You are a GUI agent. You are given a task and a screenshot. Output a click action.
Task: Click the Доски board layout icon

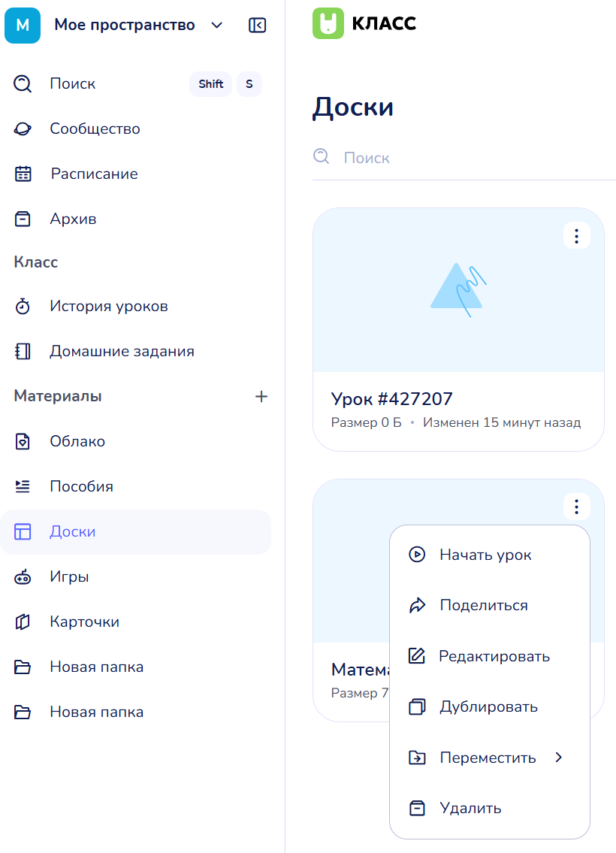tap(23, 531)
